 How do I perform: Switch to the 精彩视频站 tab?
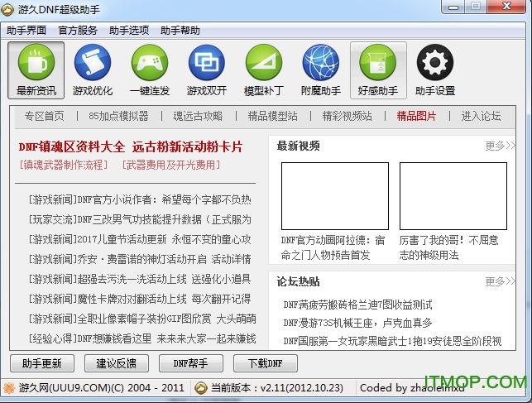(347, 117)
